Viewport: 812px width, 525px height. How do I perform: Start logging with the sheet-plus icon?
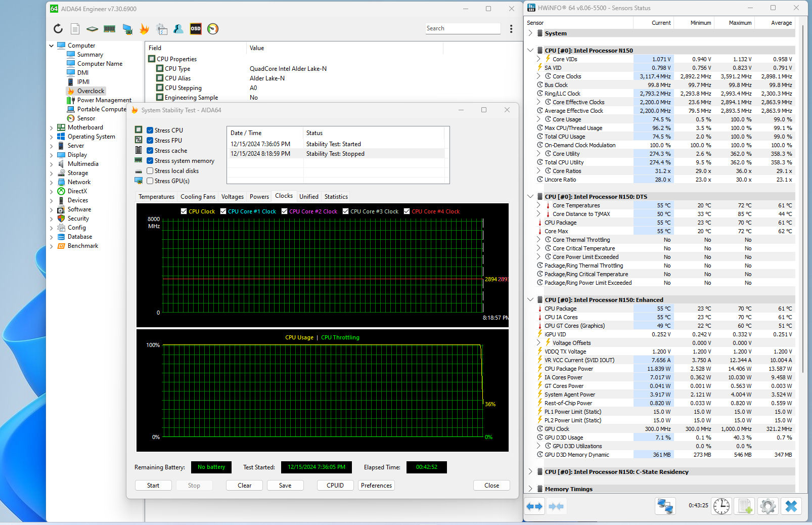(x=745, y=506)
